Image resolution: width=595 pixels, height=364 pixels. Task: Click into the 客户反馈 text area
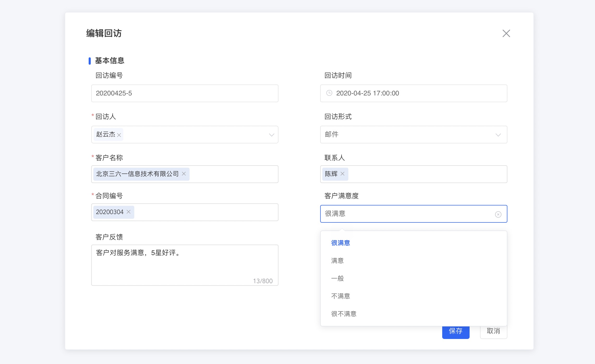point(185,265)
